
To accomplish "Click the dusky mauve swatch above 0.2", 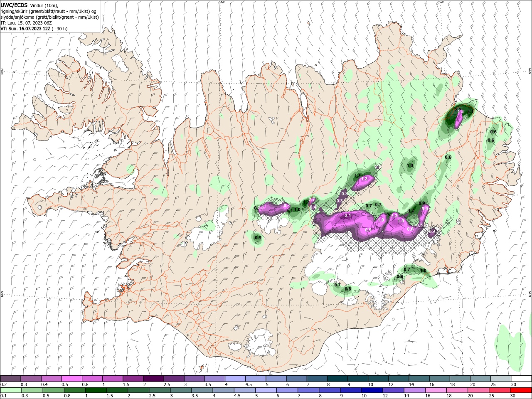I will point(10,379).
